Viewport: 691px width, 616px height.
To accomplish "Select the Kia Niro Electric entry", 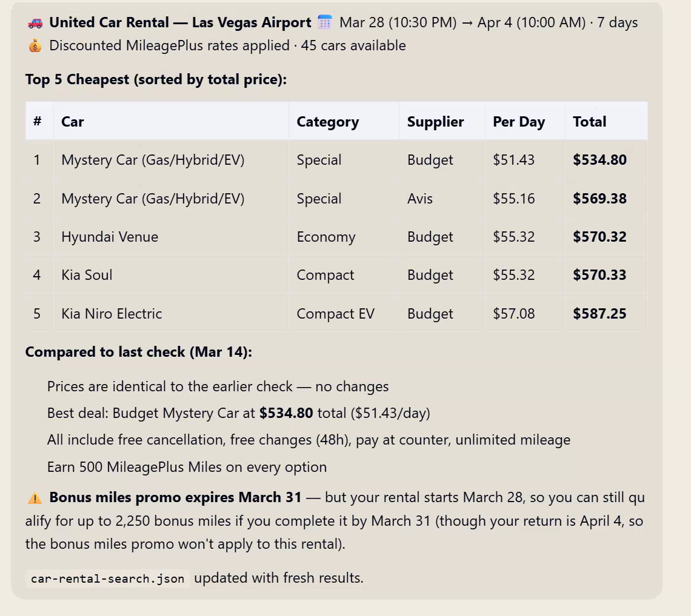I will [112, 314].
